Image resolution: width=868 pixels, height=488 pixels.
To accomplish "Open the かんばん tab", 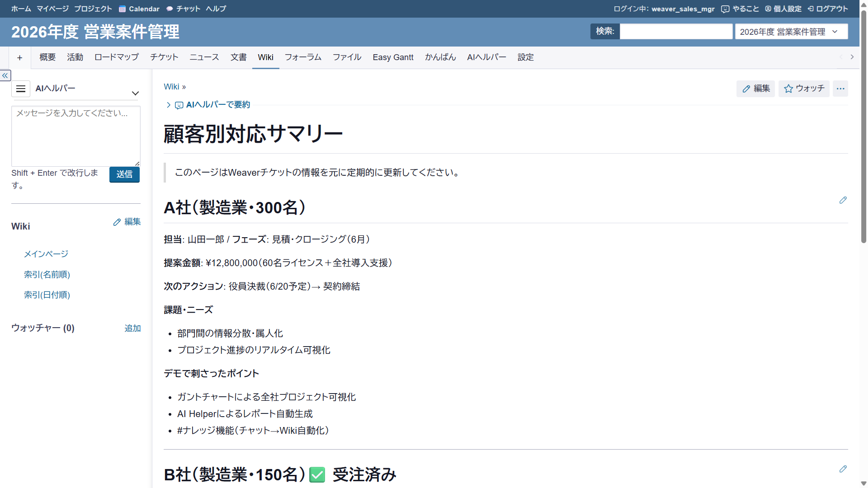I will 440,57.
